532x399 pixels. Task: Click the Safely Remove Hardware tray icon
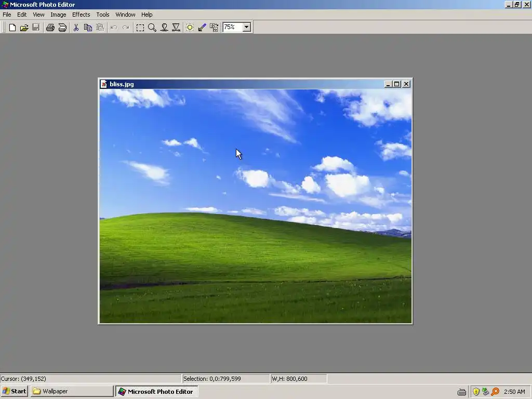click(486, 392)
